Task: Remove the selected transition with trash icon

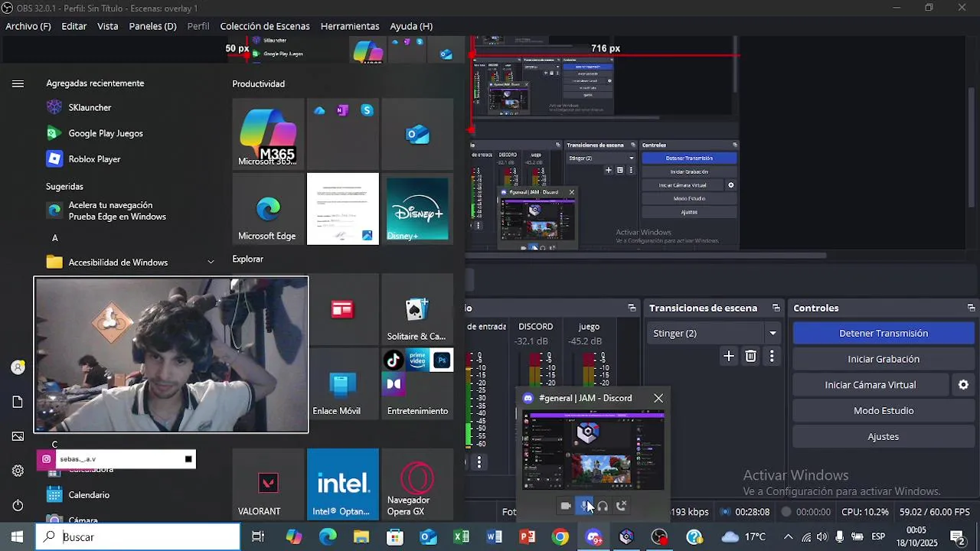Action: click(750, 356)
